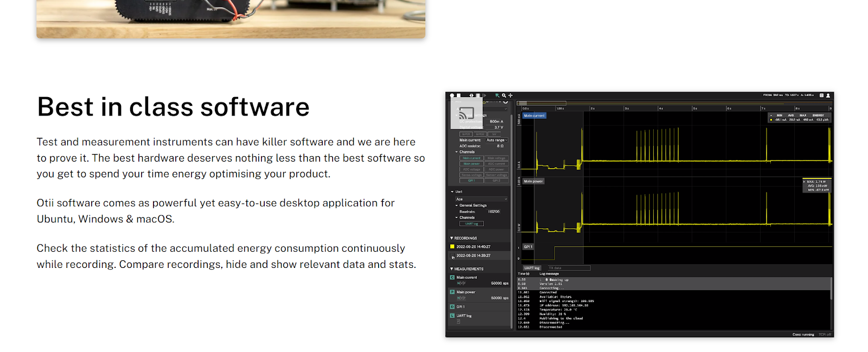Screen dimensions: 868x352
Task: Collapse General Settings under Uart
Action: [x=456, y=206]
